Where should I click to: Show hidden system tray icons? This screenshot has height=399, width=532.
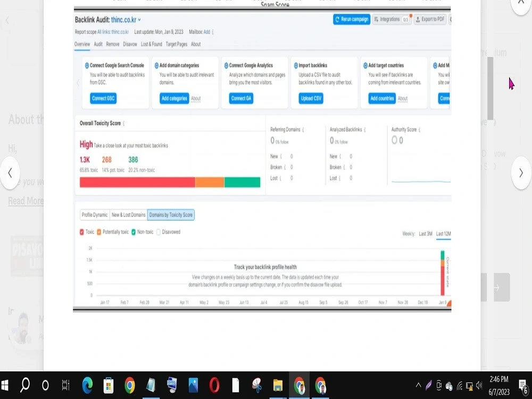click(x=418, y=385)
